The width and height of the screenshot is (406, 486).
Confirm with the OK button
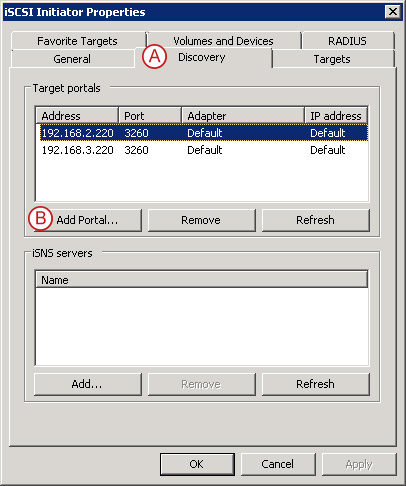197,464
